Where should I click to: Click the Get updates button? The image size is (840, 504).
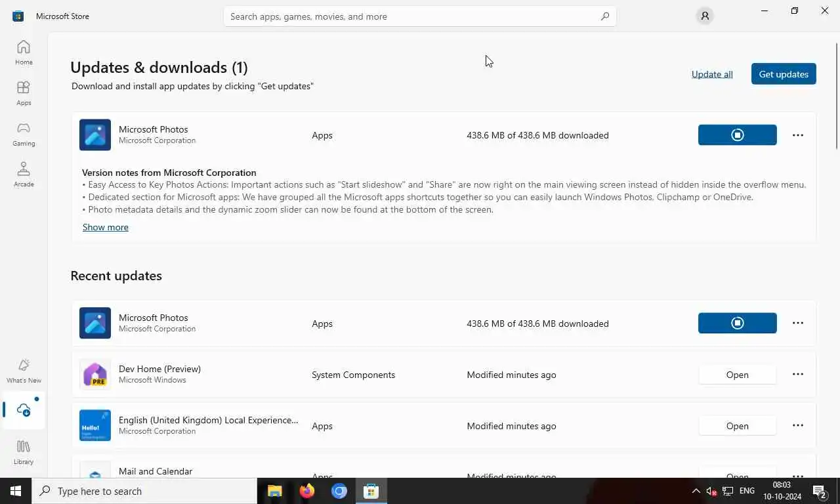(x=784, y=74)
